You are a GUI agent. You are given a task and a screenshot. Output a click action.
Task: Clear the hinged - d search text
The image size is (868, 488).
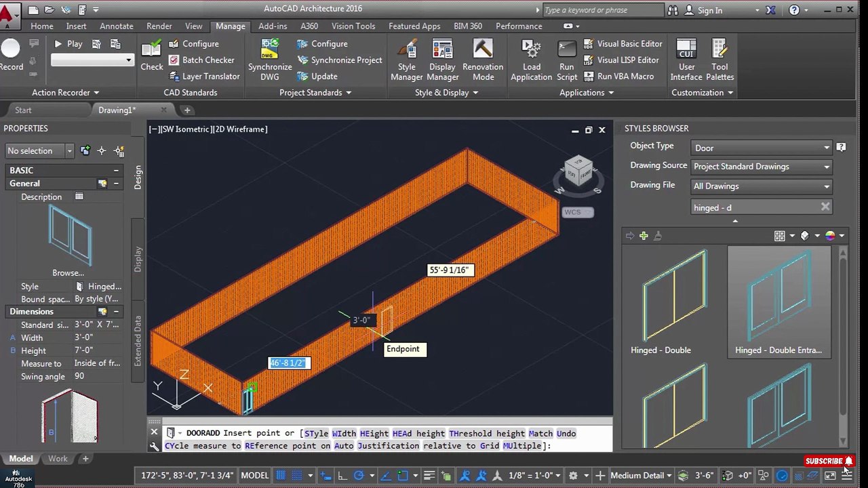coord(825,207)
